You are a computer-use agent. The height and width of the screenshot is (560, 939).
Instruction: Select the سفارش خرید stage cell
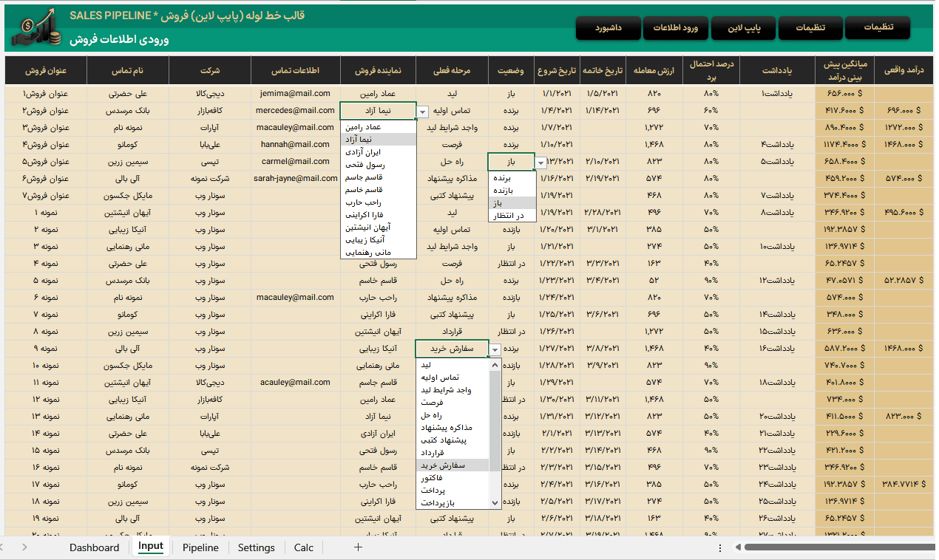(x=452, y=348)
